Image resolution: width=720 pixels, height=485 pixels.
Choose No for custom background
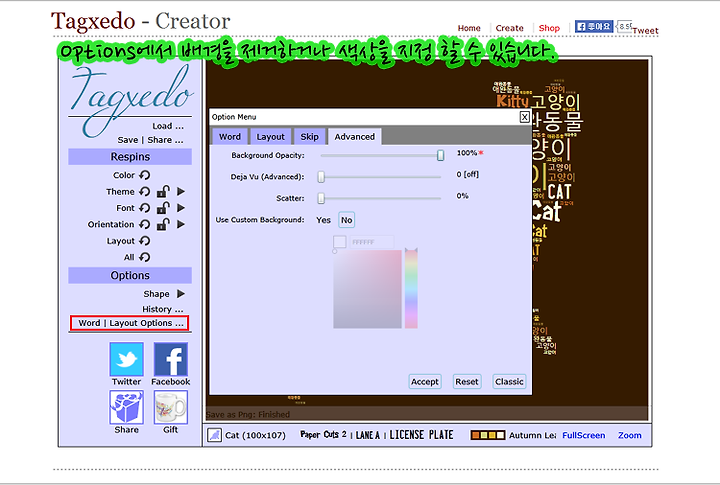[347, 220]
